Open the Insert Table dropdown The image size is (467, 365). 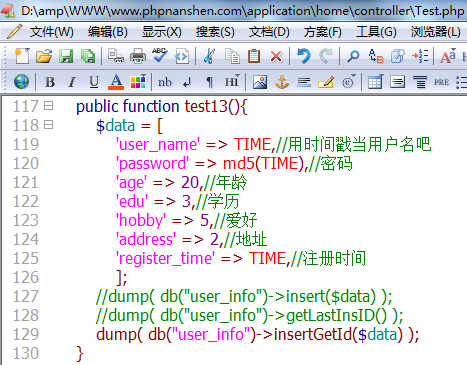pos(376,82)
